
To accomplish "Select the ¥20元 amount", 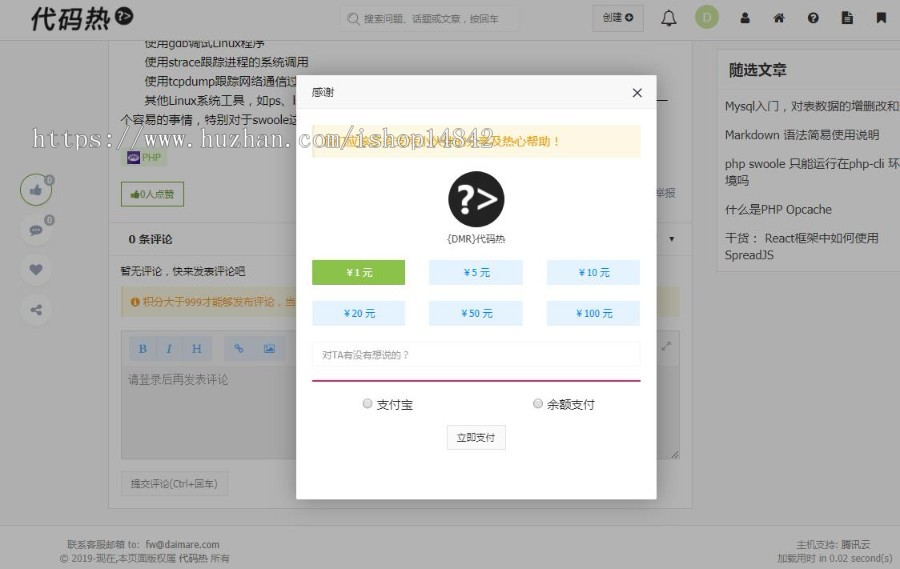I will tap(359, 313).
